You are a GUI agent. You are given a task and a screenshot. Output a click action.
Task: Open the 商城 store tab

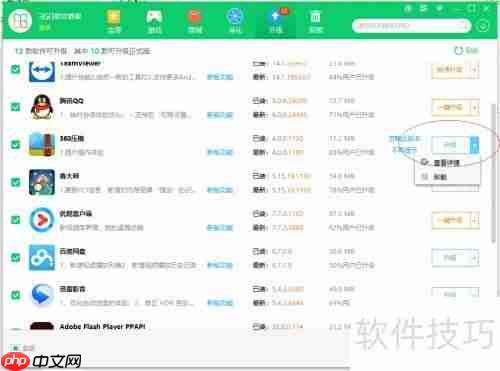pyautogui.click(x=195, y=21)
